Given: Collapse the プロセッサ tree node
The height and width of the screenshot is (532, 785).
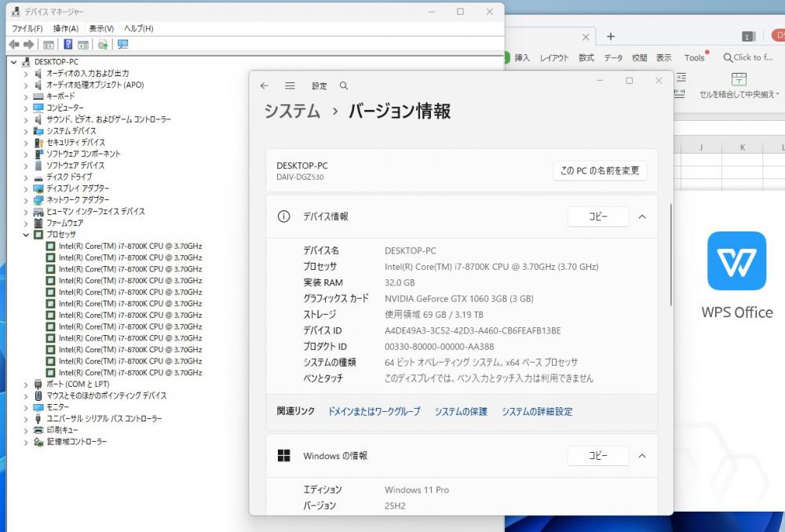Looking at the screenshot, I should point(26,234).
